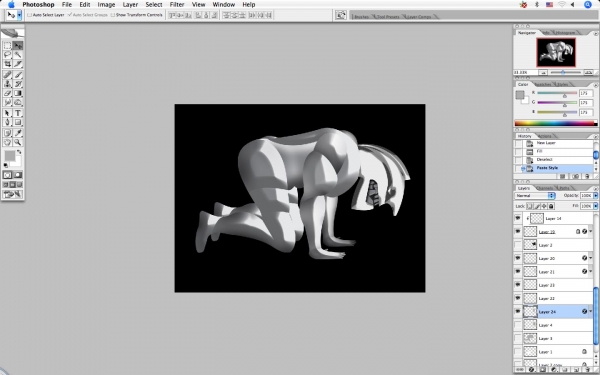Switch to the Actions tab
Image resolution: width=600 pixels, height=375 pixels.
click(x=545, y=136)
